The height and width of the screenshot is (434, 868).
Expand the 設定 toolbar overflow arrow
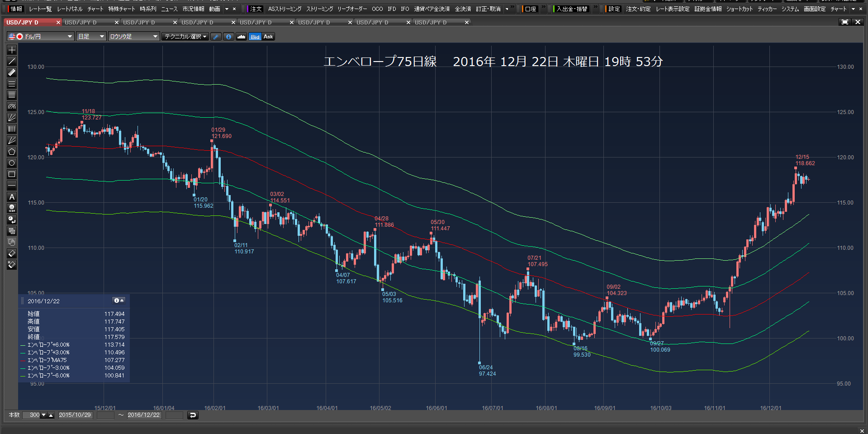[x=854, y=9]
